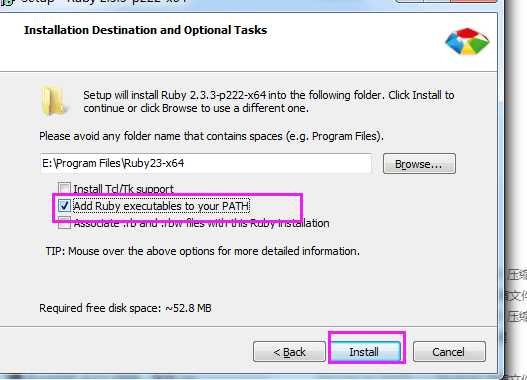Click the avoid folder name spaces warning
The width and height of the screenshot is (527, 380).
tap(211, 136)
